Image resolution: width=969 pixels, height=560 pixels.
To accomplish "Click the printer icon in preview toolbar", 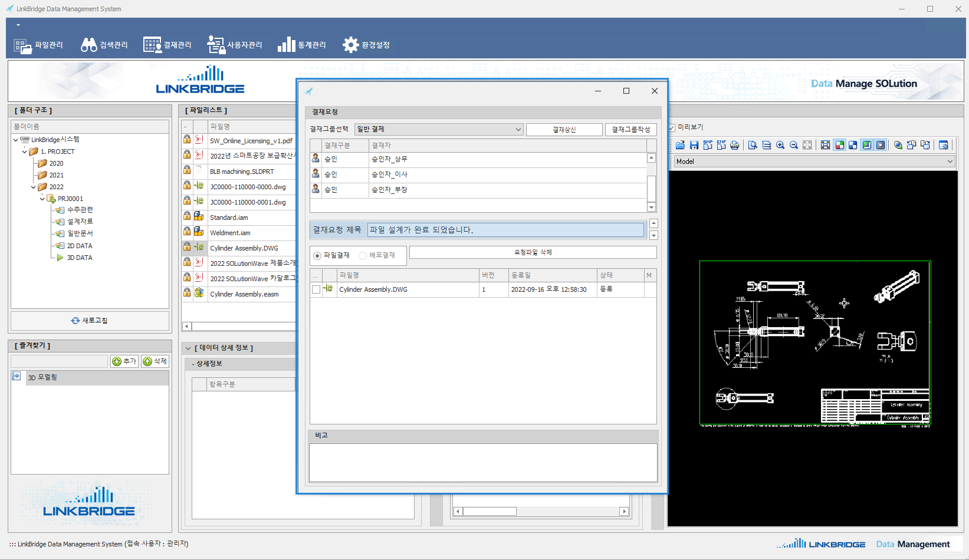I will point(735,145).
